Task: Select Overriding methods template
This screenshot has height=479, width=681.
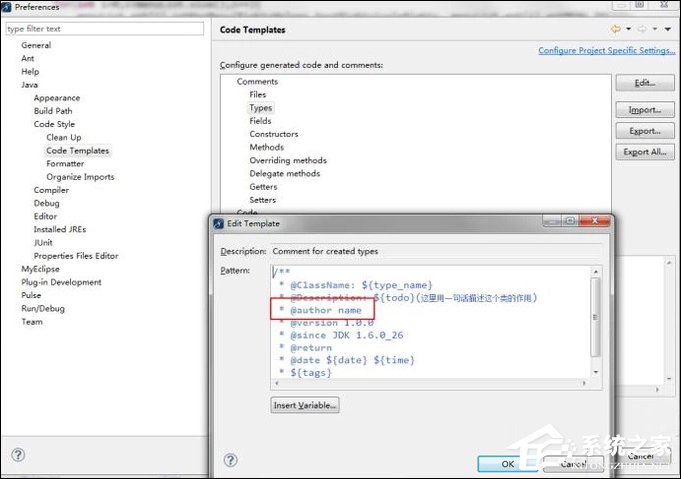Action: coord(288,160)
